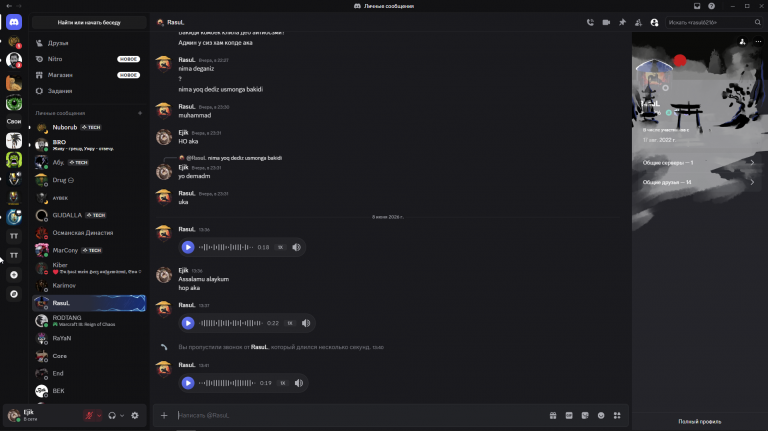
Task: Open Discord home direct messages icon
Action: pyautogui.click(x=14, y=22)
